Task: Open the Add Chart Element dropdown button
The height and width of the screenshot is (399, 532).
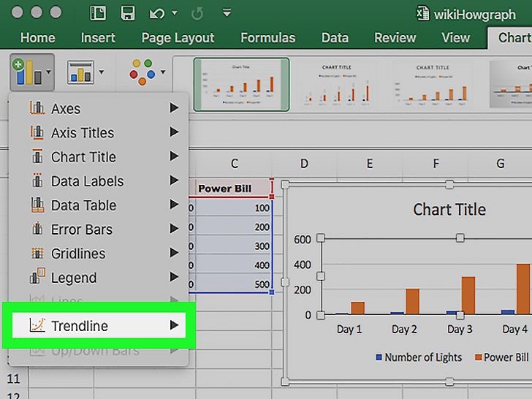Action: coord(32,72)
